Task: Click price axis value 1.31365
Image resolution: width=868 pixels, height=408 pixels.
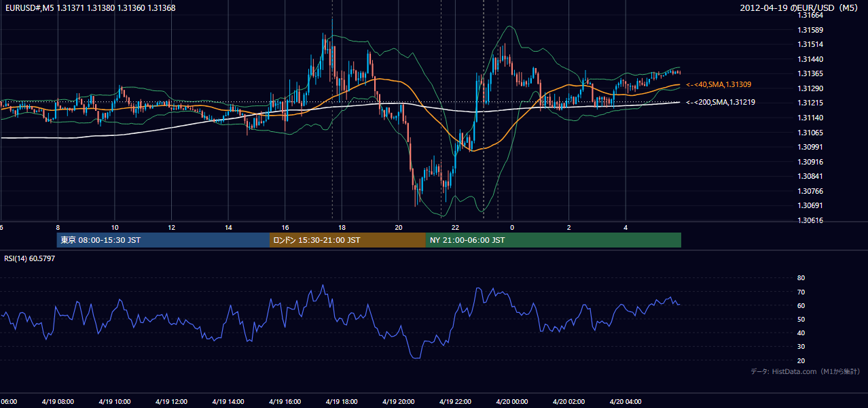Action: click(x=810, y=73)
